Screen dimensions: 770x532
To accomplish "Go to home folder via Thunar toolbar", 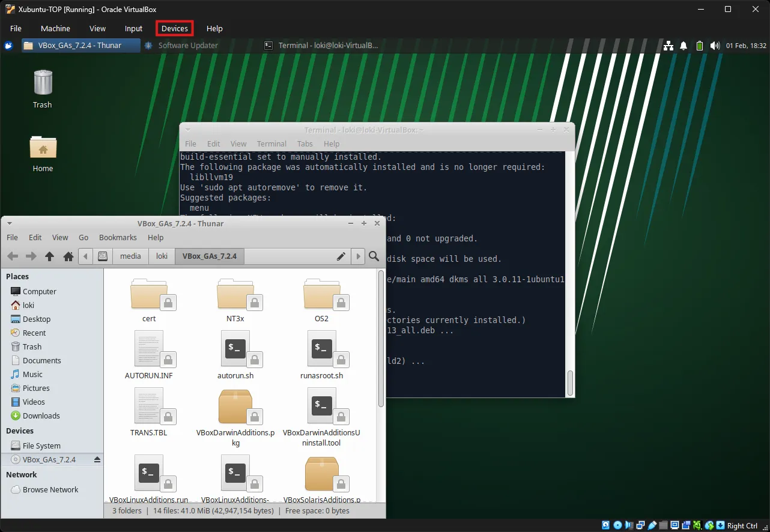I will (68, 256).
